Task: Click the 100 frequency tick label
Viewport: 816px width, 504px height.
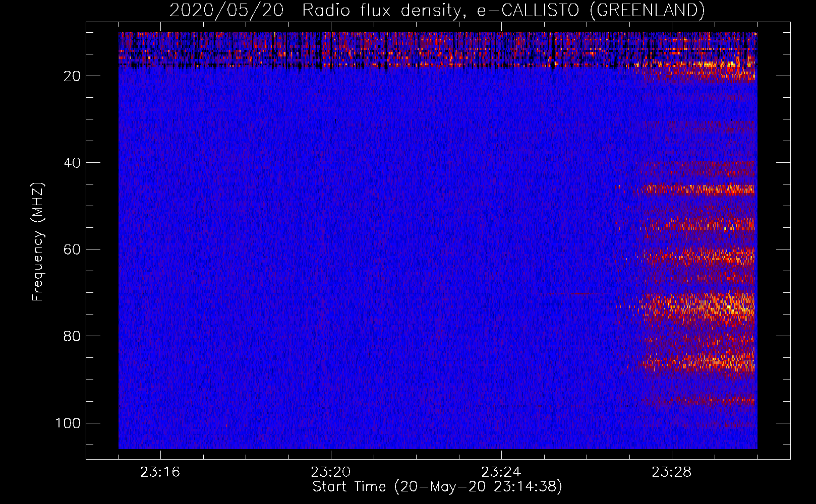Action: tap(68, 423)
